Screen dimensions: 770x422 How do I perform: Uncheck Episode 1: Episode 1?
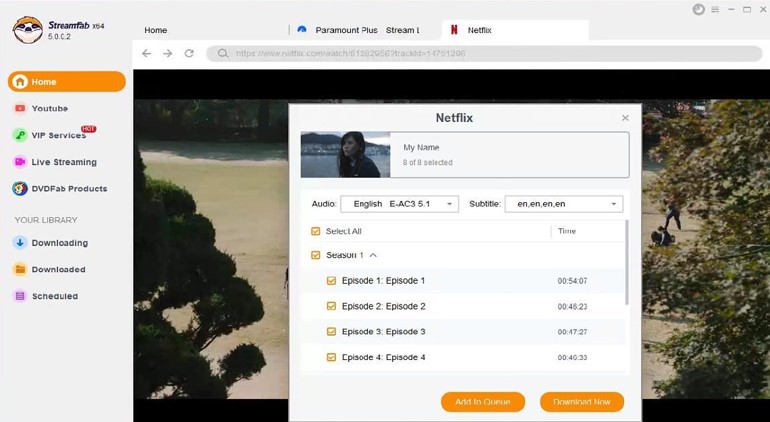(332, 281)
